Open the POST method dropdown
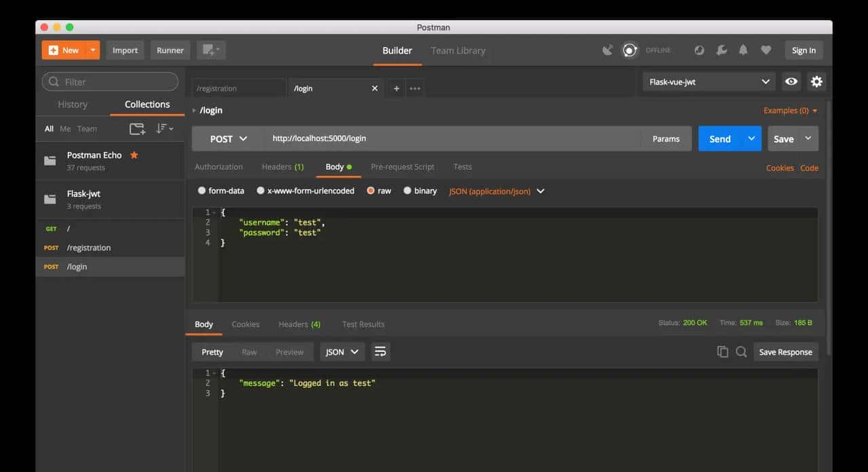The height and width of the screenshot is (472, 868). pyautogui.click(x=228, y=138)
